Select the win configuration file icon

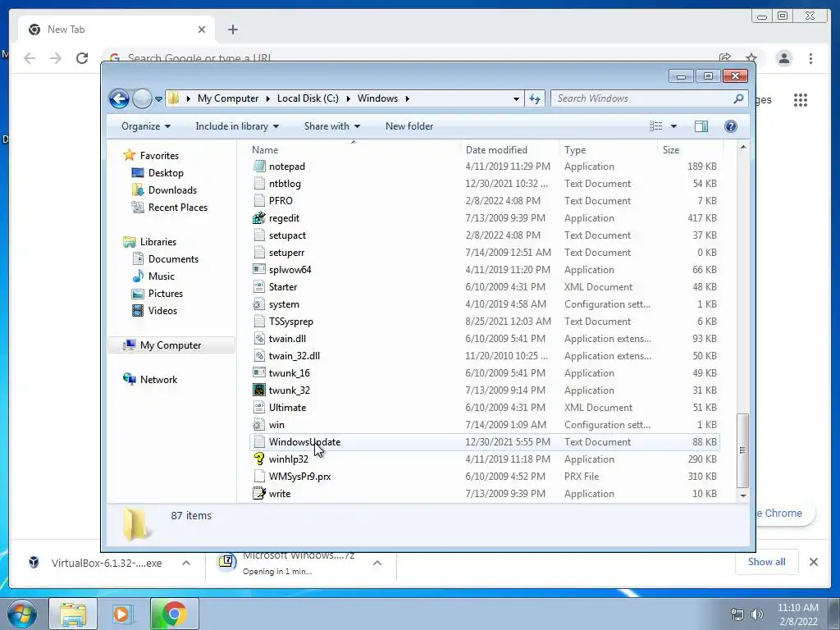[x=259, y=425]
